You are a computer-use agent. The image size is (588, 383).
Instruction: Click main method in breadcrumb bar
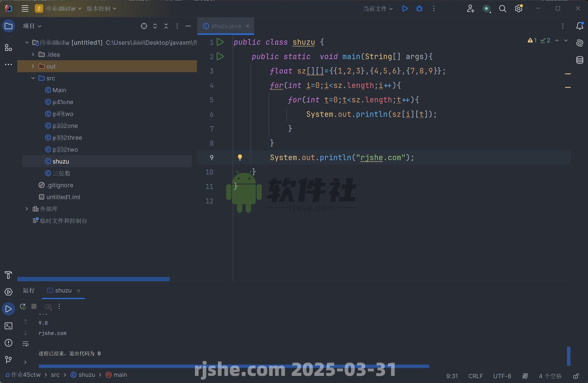[x=117, y=375]
